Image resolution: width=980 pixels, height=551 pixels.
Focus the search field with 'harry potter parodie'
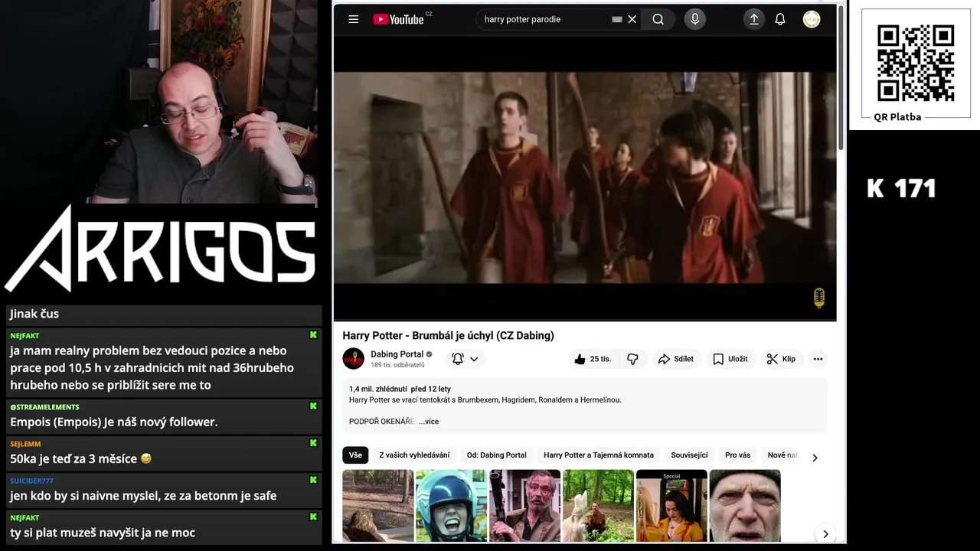pyautogui.click(x=544, y=19)
